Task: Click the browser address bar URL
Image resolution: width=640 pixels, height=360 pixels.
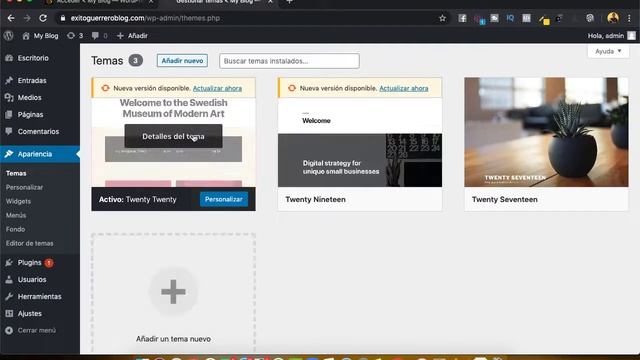Action: click(x=145, y=18)
